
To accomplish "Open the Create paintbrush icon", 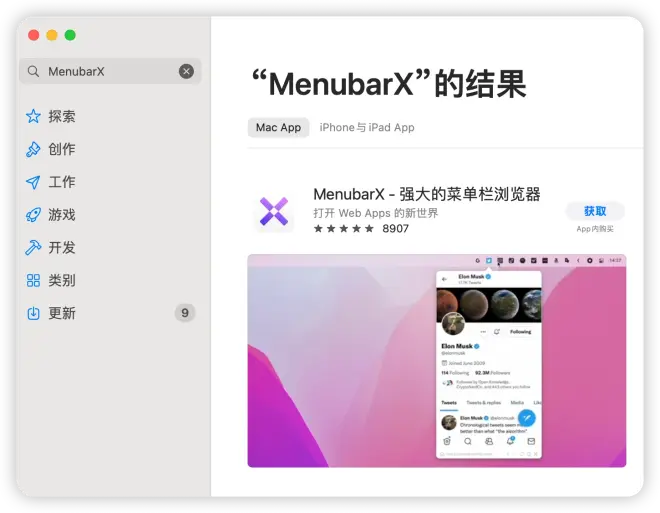I will click(x=33, y=149).
